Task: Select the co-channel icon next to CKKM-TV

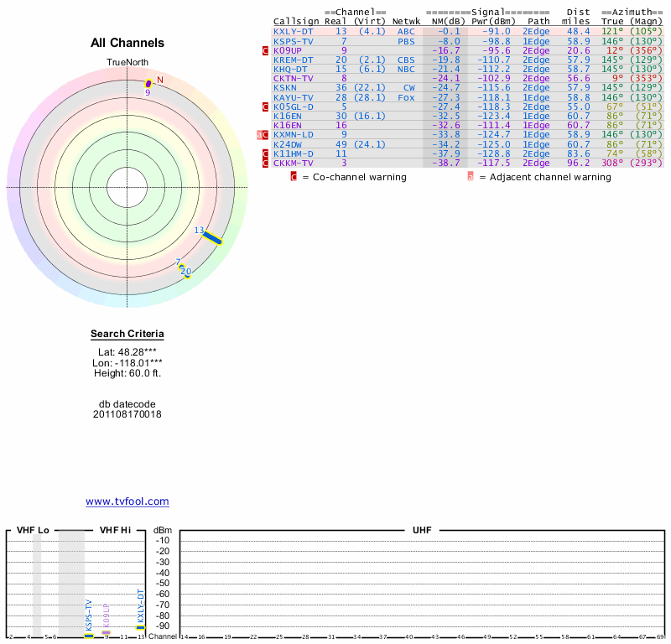Action: pyautogui.click(x=266, y=163)
